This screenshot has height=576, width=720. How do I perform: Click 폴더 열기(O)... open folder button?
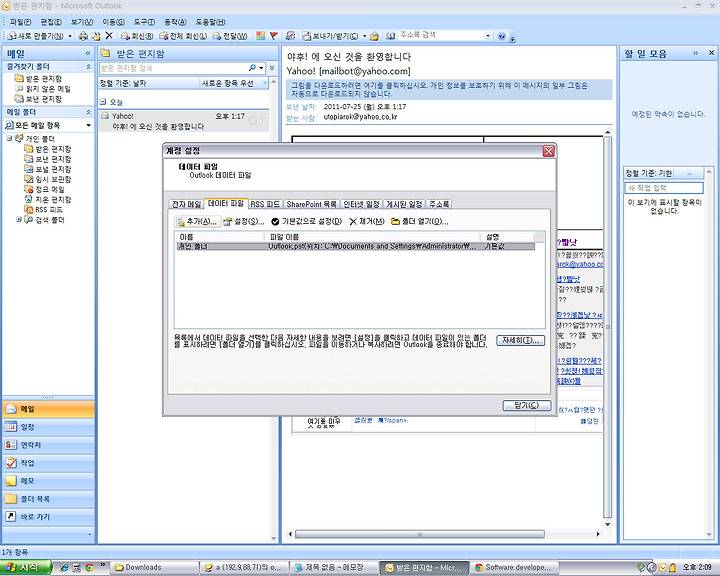pos(420,221)
